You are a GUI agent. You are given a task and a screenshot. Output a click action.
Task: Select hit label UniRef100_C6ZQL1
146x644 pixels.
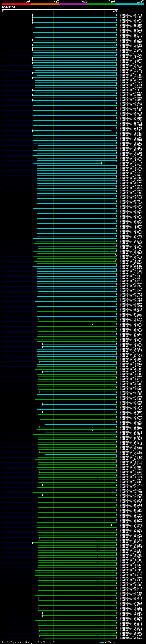point(131,620)
